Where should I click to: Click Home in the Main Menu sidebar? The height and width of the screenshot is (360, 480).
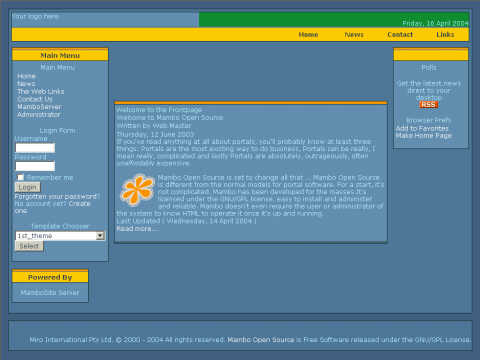[x=26, y=76]
